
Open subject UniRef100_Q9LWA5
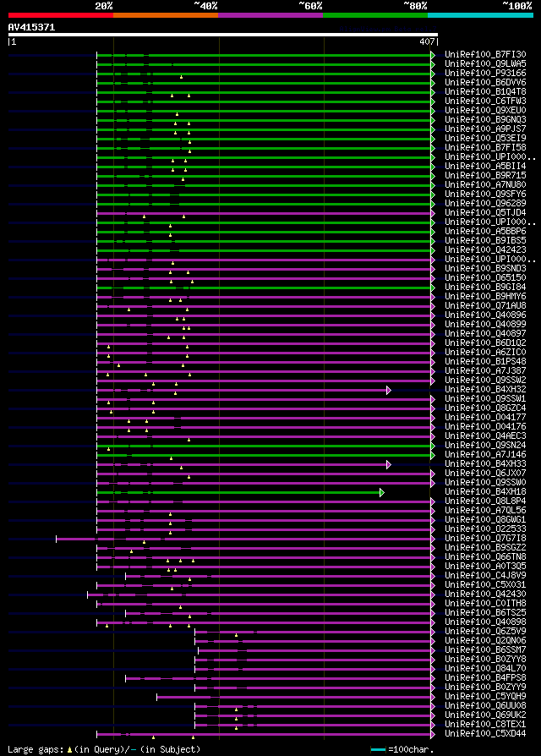click(485, 63)
